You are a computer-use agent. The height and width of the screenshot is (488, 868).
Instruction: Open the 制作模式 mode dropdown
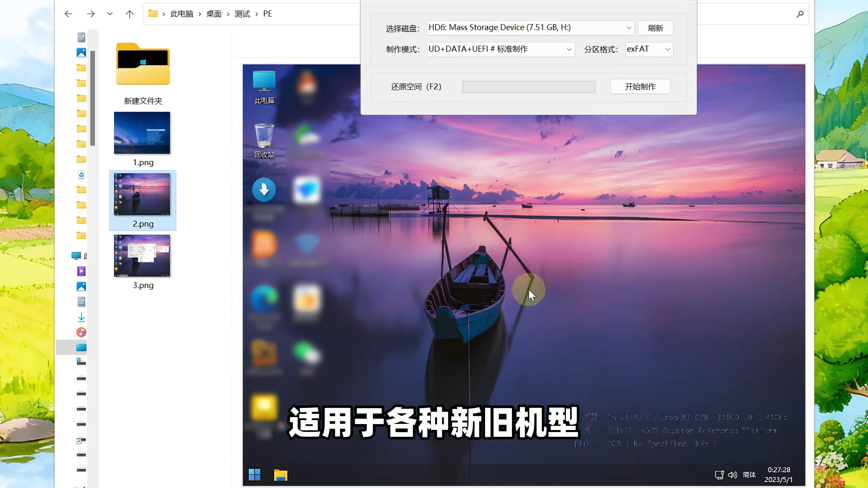569,49
